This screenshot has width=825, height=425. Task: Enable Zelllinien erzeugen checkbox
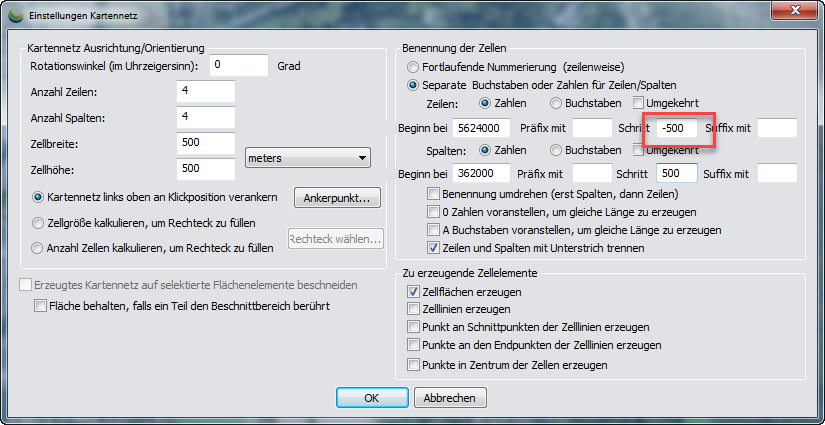click(413, 309)
